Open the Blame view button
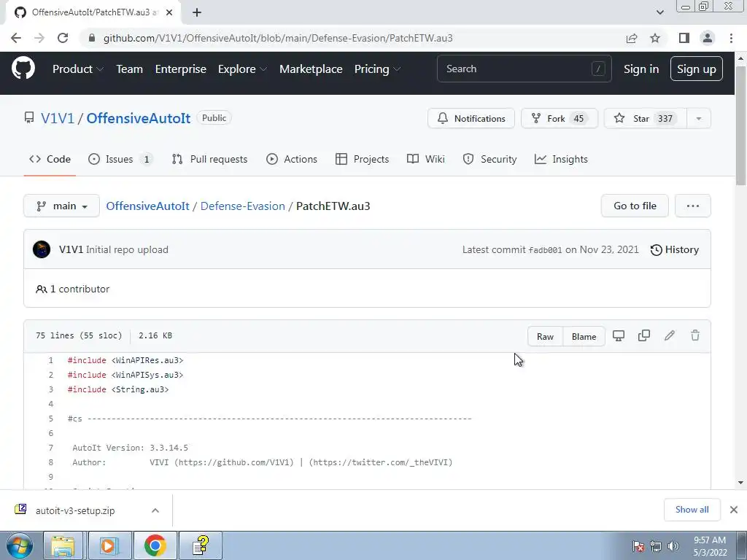Screen dimensions: 747x560 click(x=584, y=337)
